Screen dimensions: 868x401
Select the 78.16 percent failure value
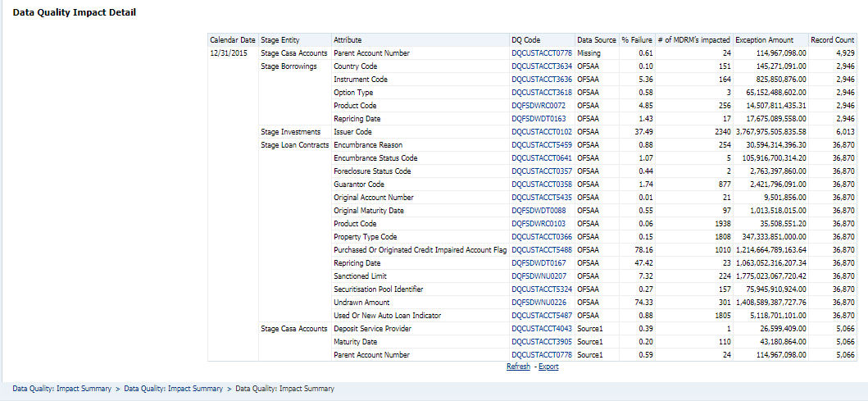(x=643, y=250)
